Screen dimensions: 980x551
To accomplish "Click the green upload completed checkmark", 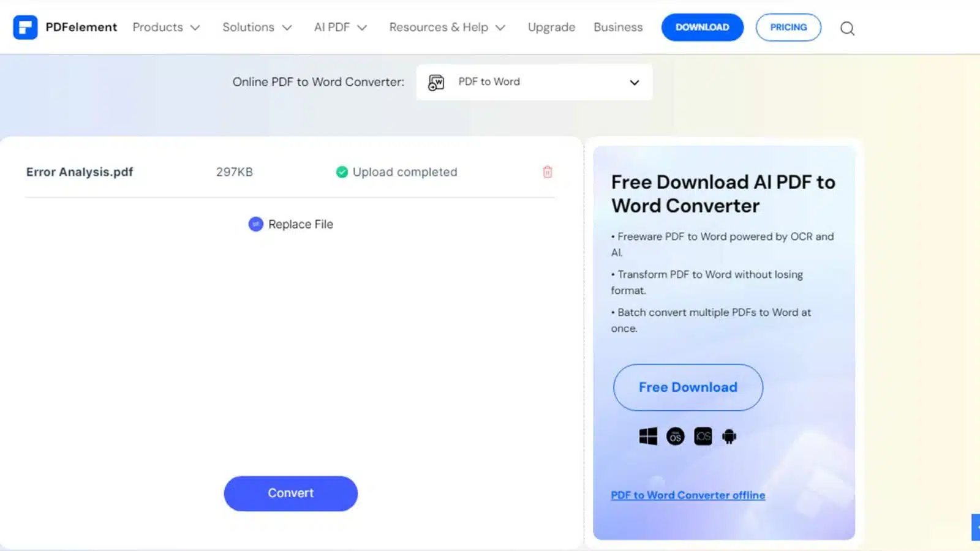I will [342, 172].
